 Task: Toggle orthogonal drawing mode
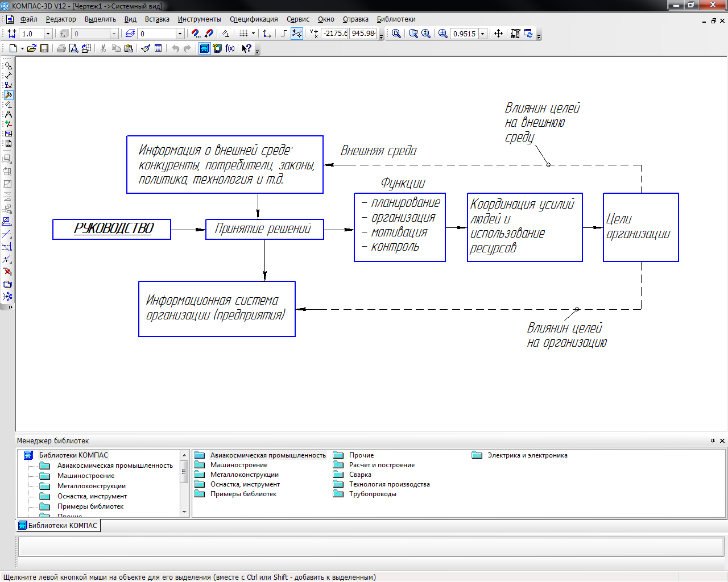[x=284, y=34]
